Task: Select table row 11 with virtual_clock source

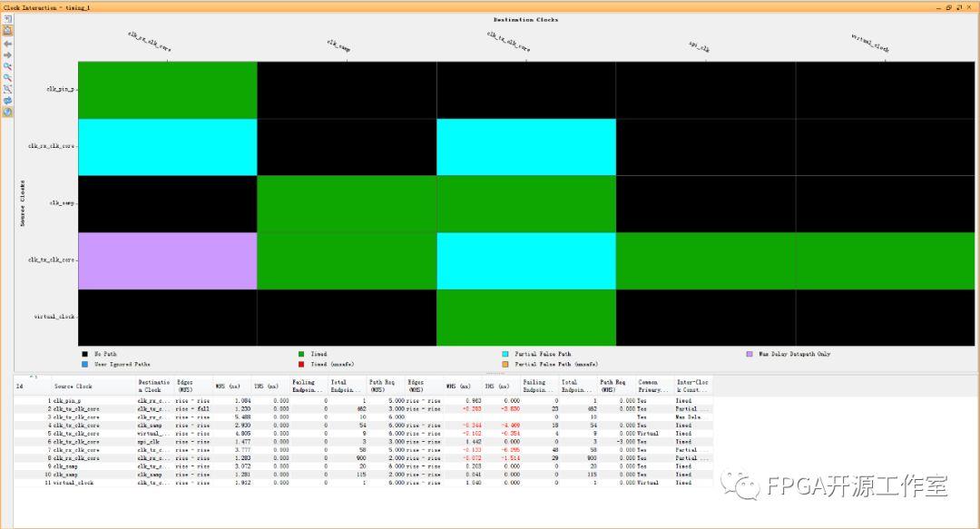Action: [73, 483]
